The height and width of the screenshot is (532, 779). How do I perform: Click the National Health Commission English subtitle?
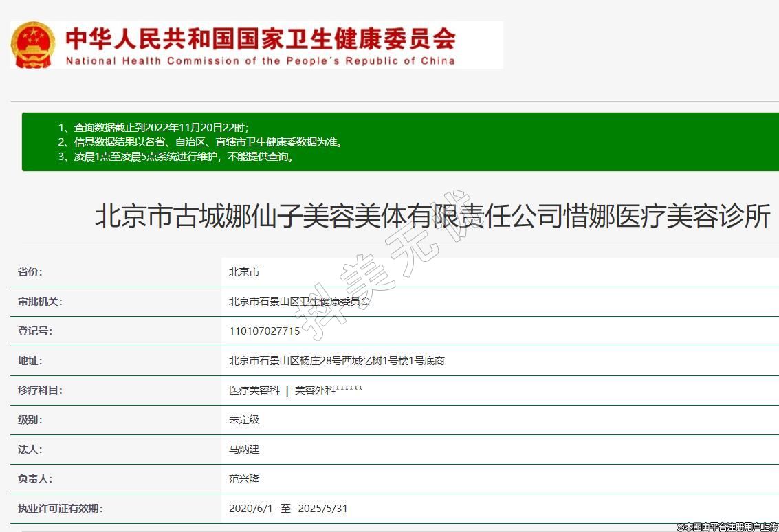tap(260, 60)
